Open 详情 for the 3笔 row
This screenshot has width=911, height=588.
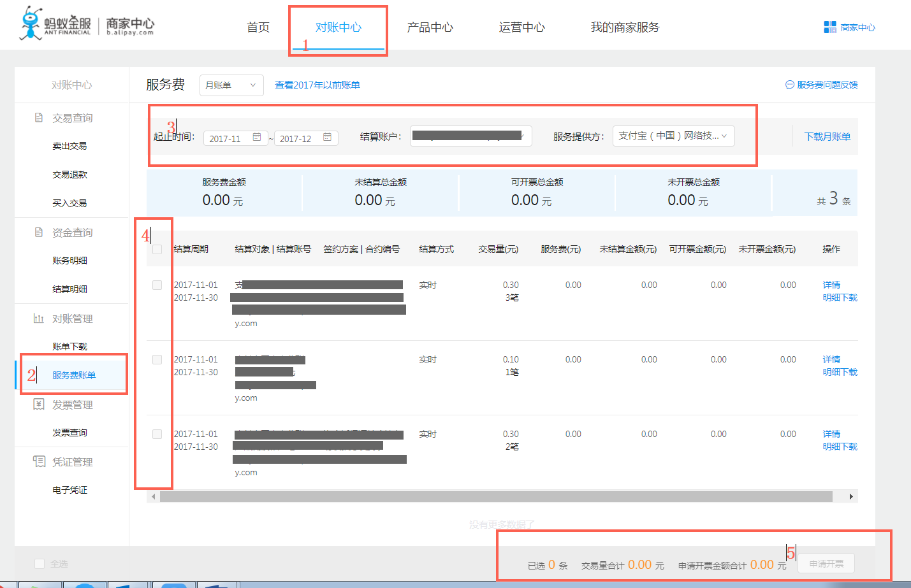click(831, 285)
